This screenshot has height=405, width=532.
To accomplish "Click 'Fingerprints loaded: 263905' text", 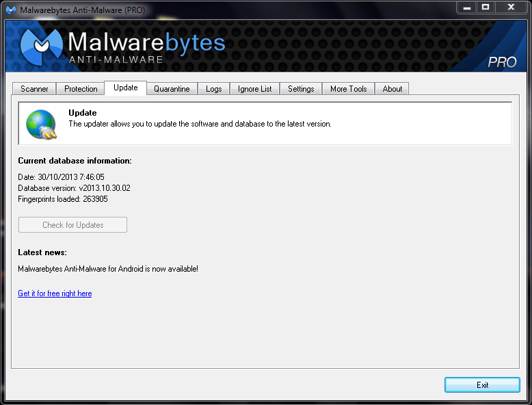I will (63, 199).
